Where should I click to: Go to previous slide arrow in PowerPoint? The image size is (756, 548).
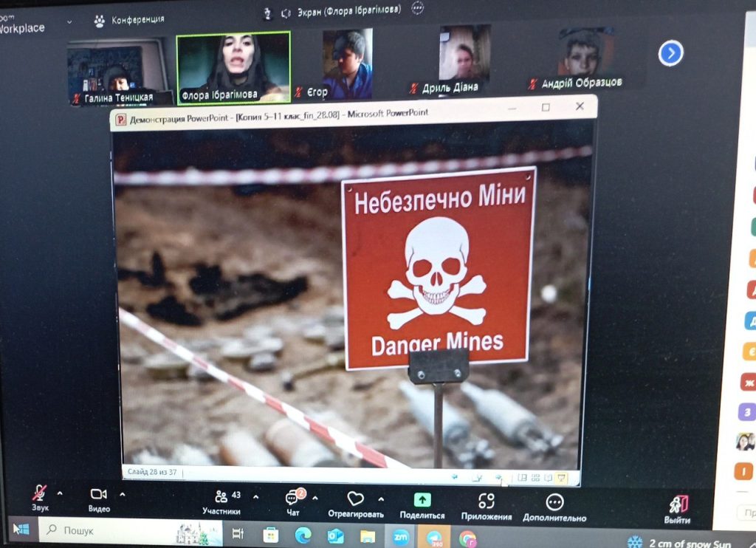click(x=454, y=476)
